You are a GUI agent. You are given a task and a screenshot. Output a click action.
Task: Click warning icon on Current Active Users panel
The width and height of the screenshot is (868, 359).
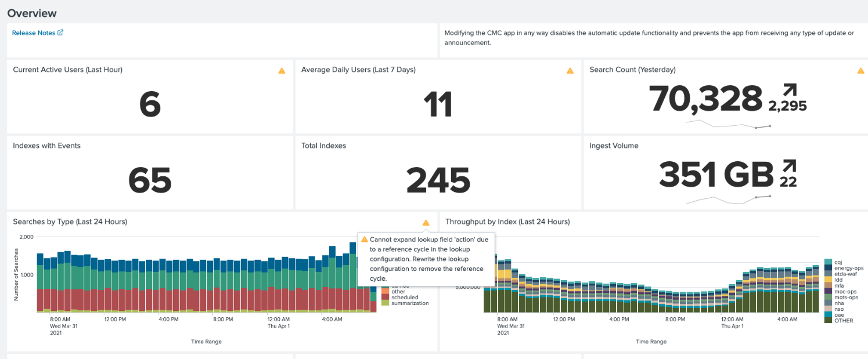[x=282, y=71]
